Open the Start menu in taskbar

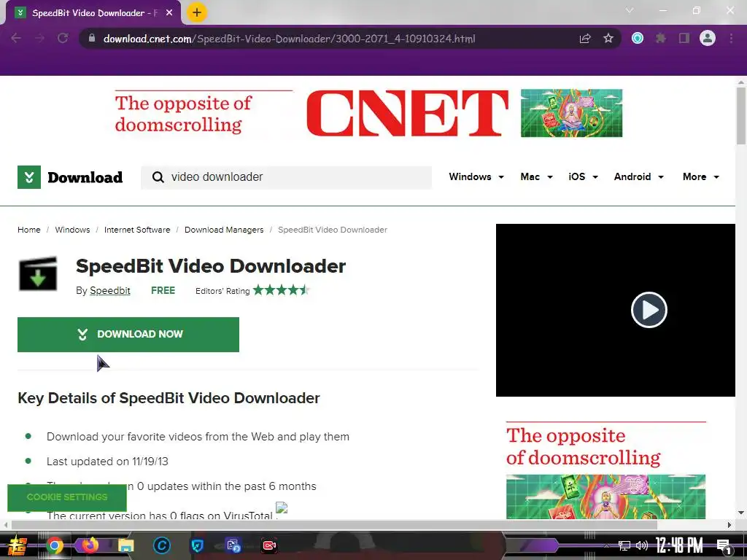[x=18, y=545]
